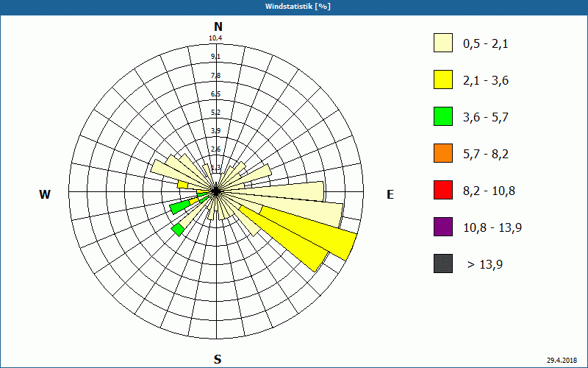Click the legend label '3,6 - 5,7'
Viewport: 588px width, 368px height.
pyautogui.click(x=486, y=118)
